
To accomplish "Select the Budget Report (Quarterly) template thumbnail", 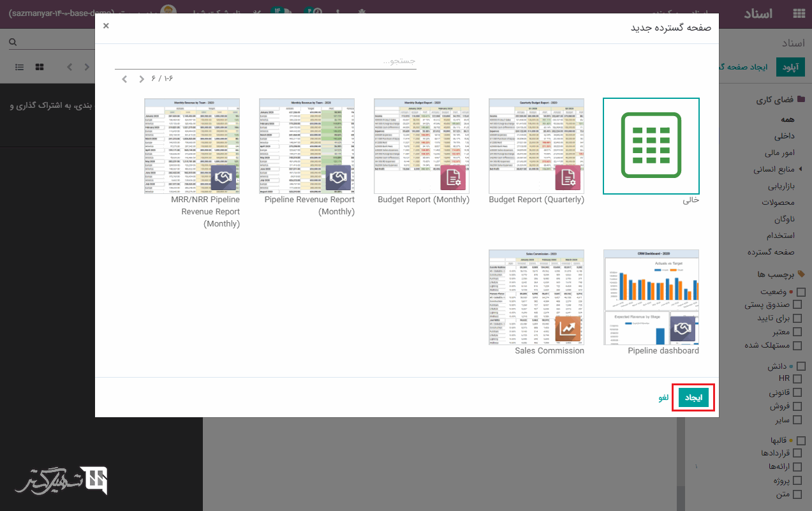I will pyautogui.click(x=536, y=146).
